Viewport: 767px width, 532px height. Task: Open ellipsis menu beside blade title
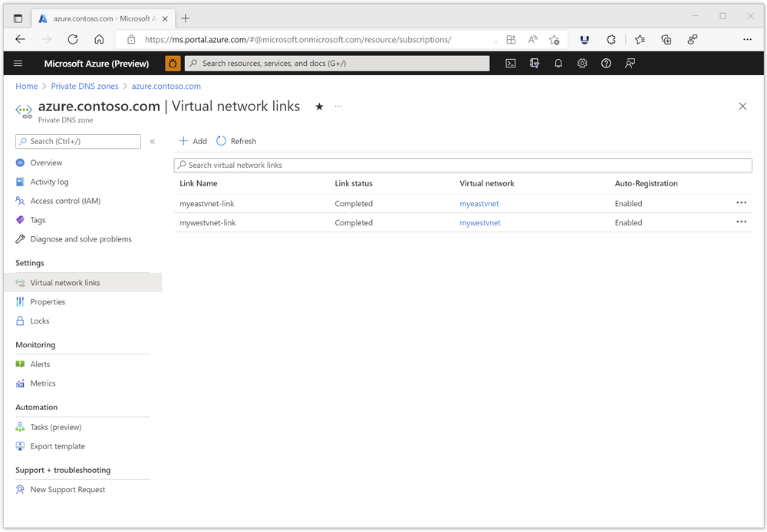point(338,107)
